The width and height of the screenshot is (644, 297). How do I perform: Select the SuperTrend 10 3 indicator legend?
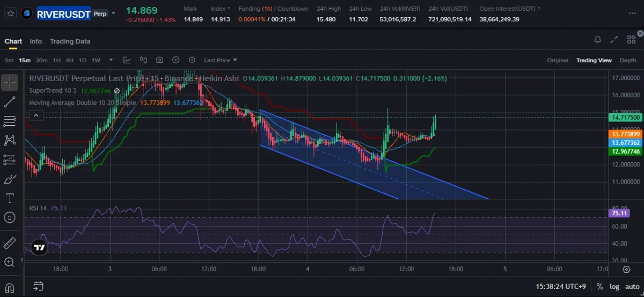(x=52, y=91)
